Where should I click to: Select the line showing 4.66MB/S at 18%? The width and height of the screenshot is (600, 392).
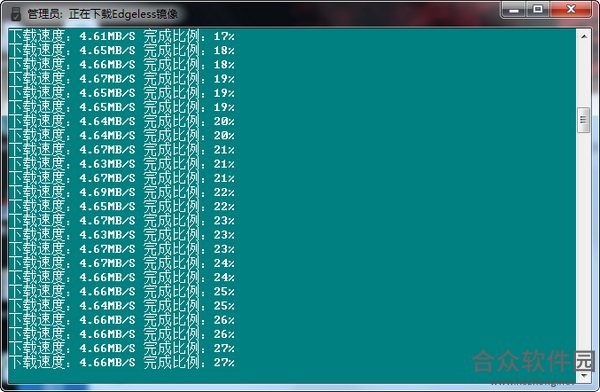(122, 65)
